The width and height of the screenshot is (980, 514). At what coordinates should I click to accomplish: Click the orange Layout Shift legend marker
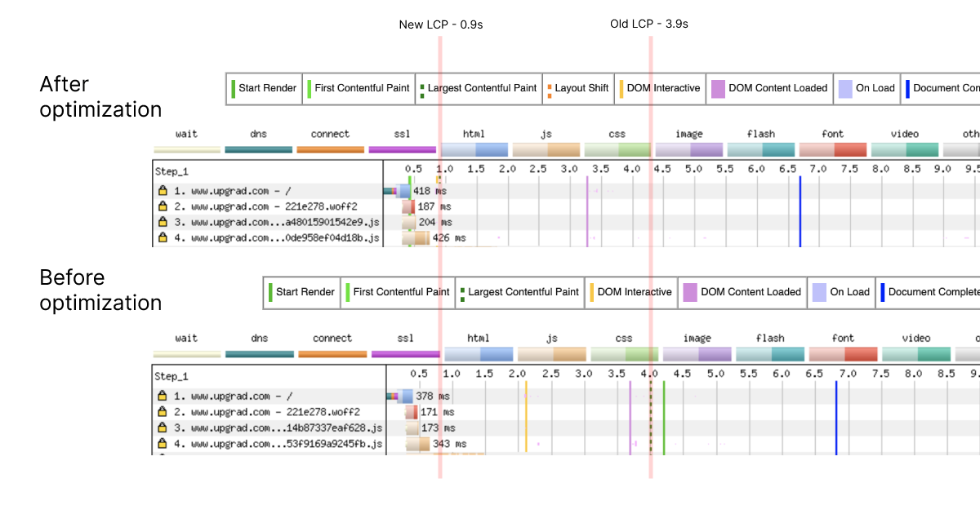[x=550, y=88]
